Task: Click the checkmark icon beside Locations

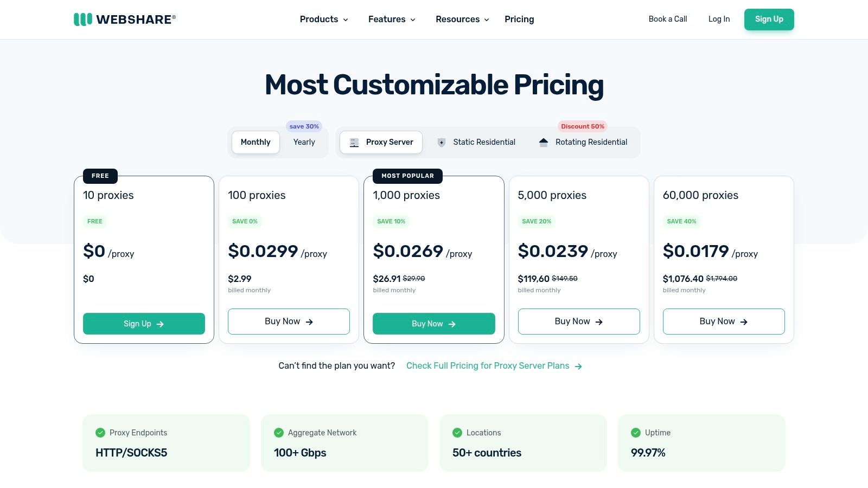Action: [x=457, y=433]
